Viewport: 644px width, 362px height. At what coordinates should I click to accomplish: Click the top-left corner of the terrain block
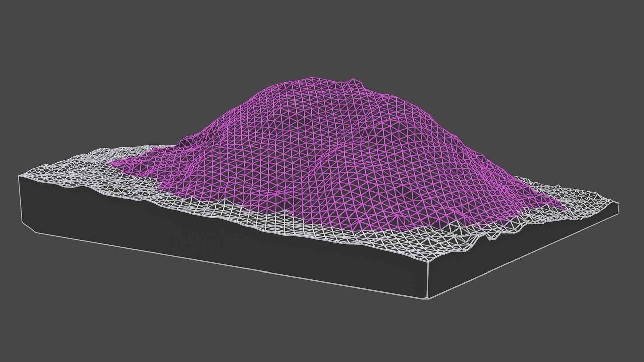point(18,176)
